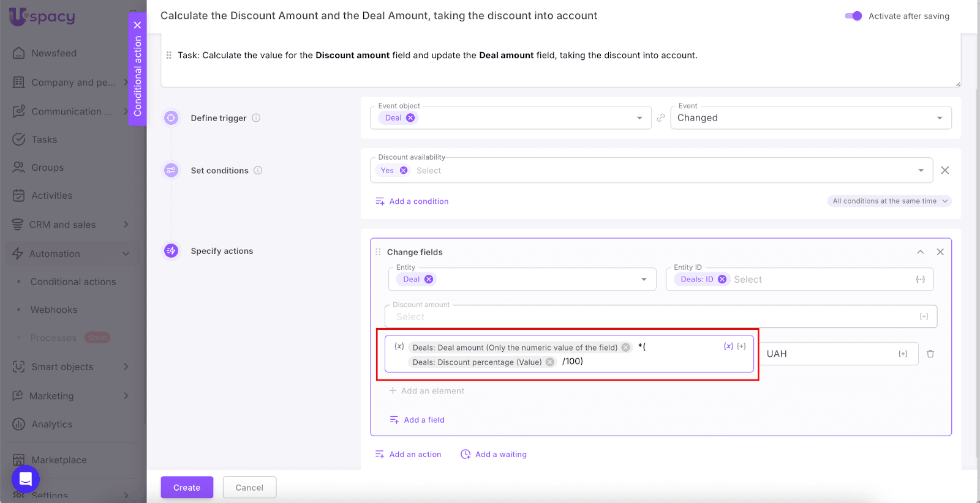
Task: Open the Event dropdown showing Changed
Action: pyautogui.click(x=810, y=118)
